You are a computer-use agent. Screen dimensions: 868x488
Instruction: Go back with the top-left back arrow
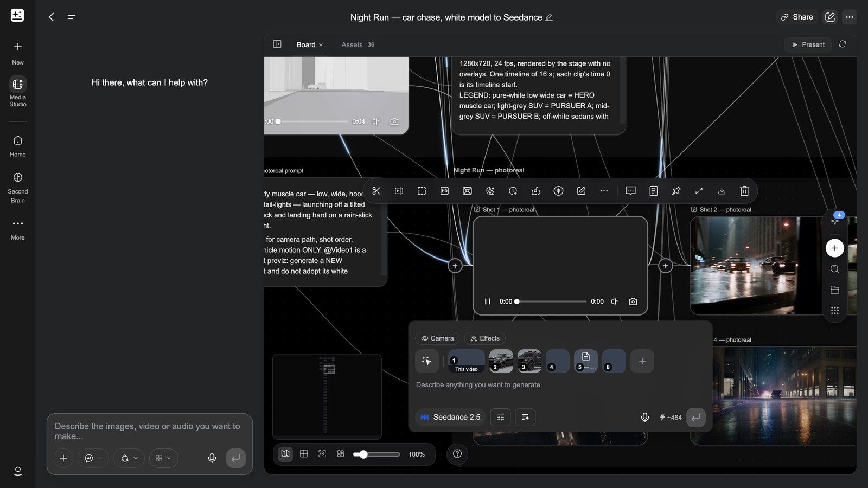[x=52, y=17]
